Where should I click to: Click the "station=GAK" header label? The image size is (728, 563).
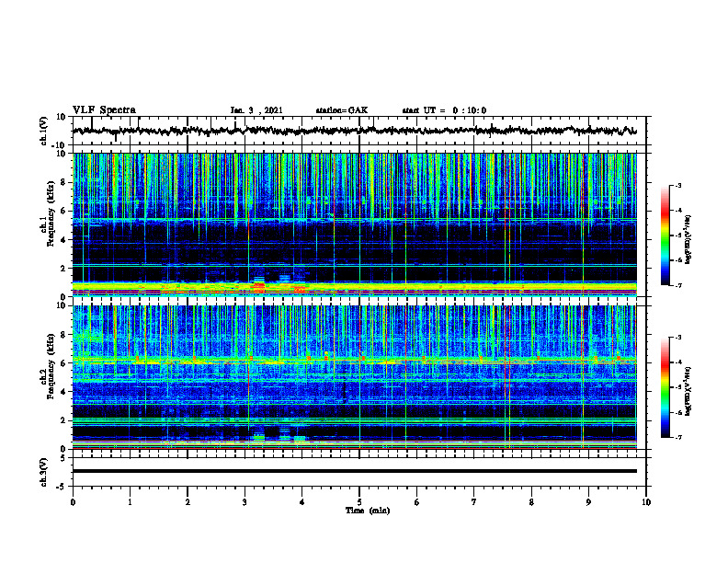click(x=342, y=110)
